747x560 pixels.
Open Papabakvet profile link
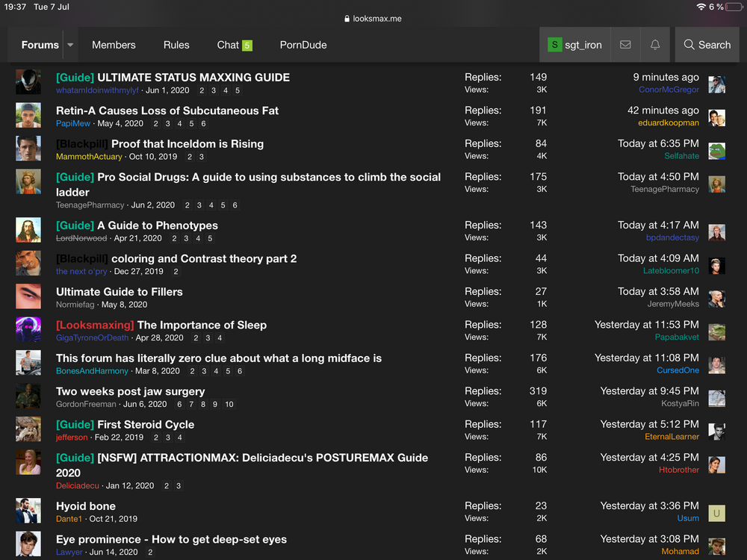[677, 337]
